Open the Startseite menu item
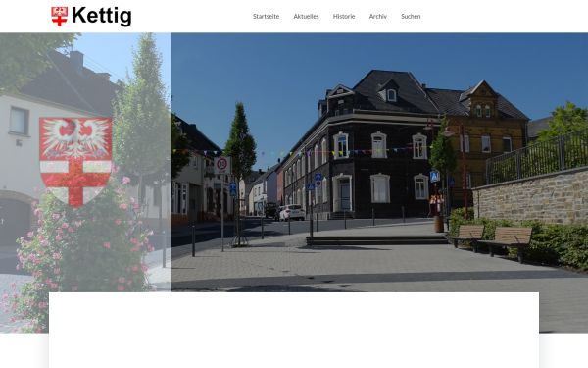This screenshot has height=368, width=588. click(x=266, y=16)
